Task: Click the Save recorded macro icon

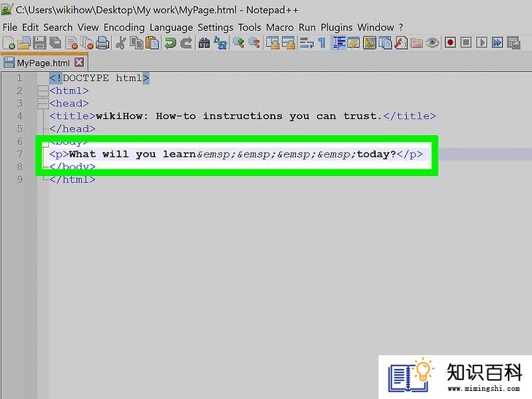Action: pos(513,43)
